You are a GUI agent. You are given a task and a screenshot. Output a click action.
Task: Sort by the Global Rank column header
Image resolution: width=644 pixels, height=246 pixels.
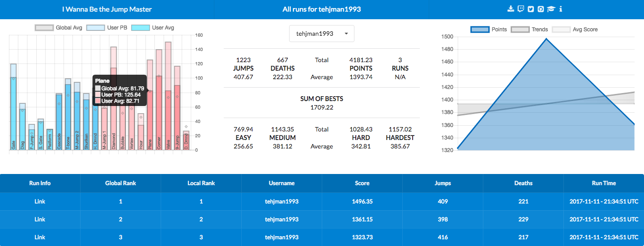120,183
